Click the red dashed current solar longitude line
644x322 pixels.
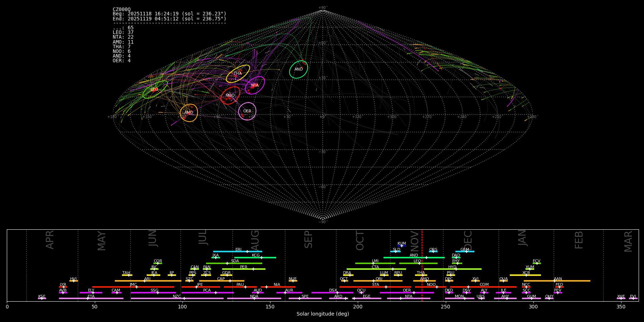(422, 265)
